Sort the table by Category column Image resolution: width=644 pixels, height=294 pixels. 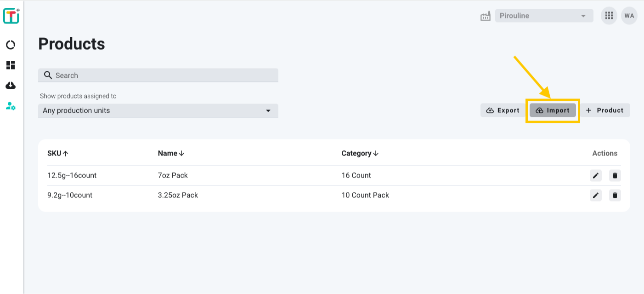(x=360, y=153)
